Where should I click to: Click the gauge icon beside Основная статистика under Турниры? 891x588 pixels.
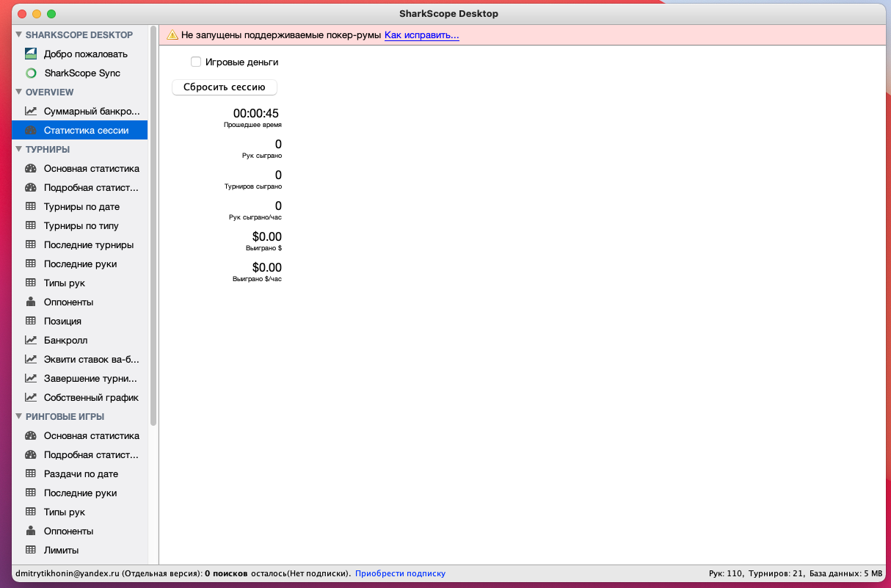(x=31, y=168)
